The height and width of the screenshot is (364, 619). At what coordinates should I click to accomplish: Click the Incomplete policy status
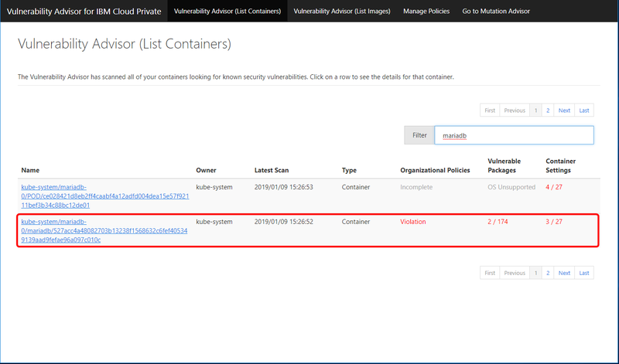coord(416,187)
